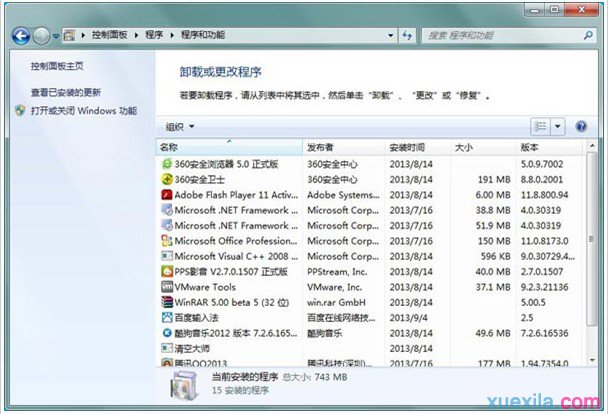Click date cell 2013/9/4
The height and width of the screenshot is (414, 608).
409,318
